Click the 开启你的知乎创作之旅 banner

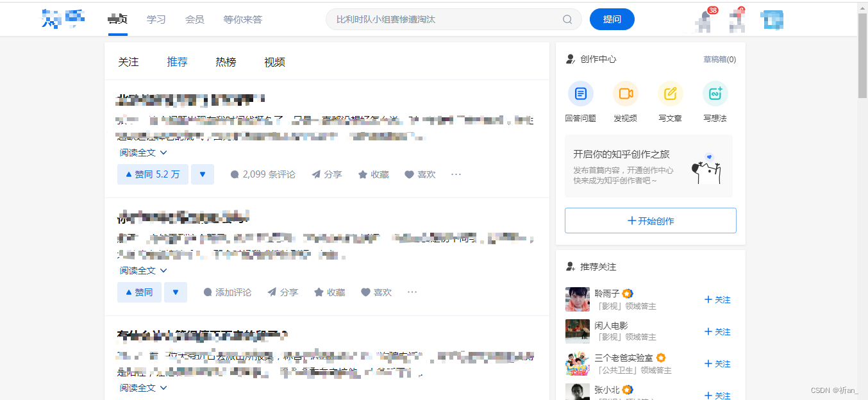(x=649, y=166)
